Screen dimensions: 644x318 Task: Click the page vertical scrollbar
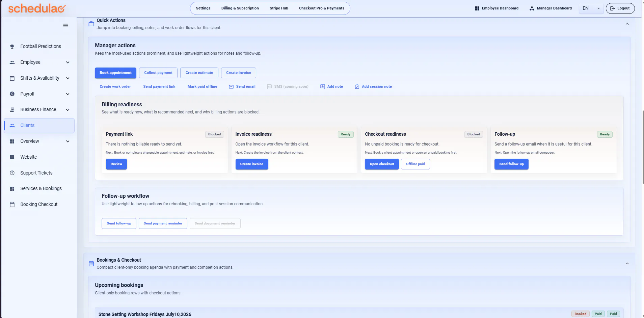point(643,147)
